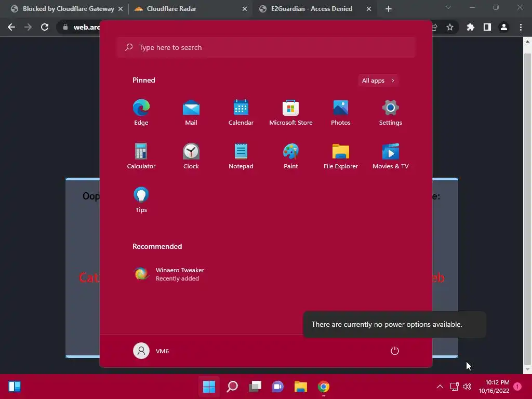The width and height of the screenshot is (532, 399).
Task: Open a new Chrome tab
Action: (x=389, y=9)
